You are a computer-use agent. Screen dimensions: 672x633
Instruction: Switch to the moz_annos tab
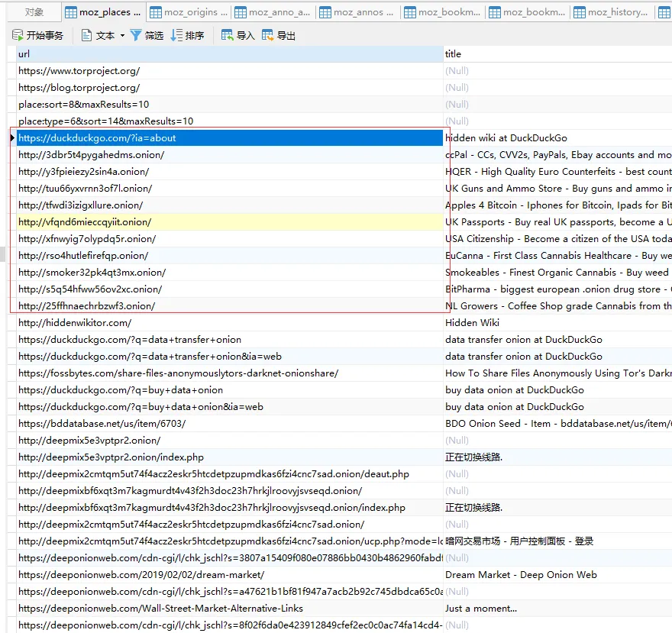pos(357,12)
